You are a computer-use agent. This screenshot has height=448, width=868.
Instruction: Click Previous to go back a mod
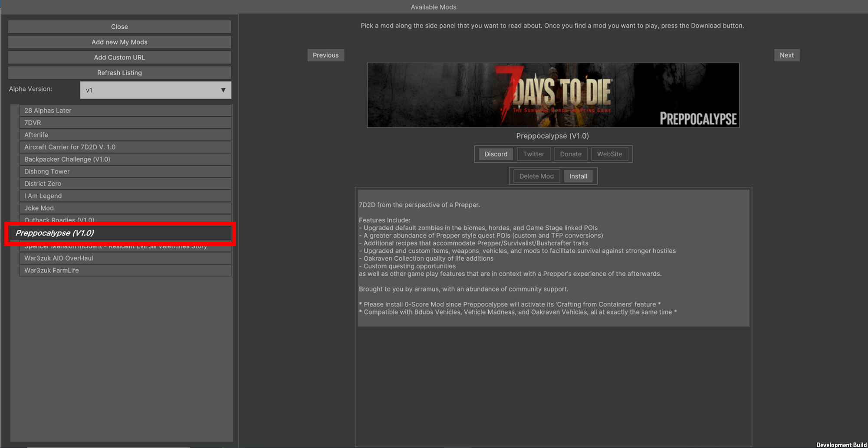coord(325,55)
